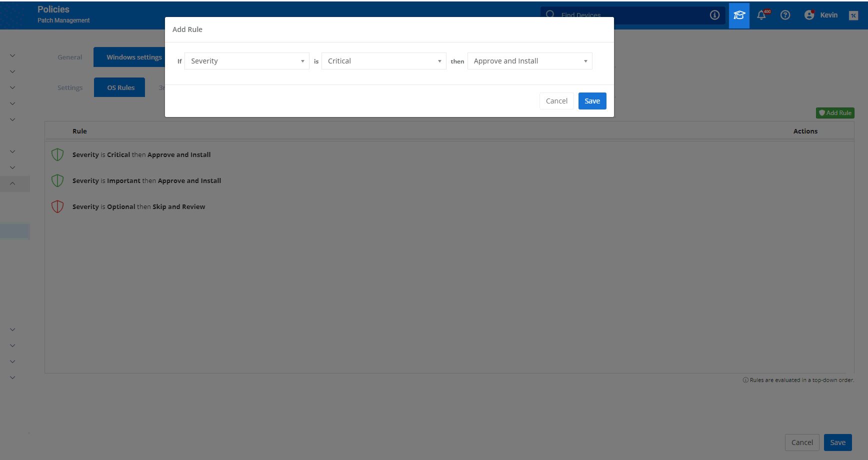This screenshot has height=460, width=868.
Task: Select rule 'Severity is Optional then Skip and Review'
Action: [x=138, y=207]
